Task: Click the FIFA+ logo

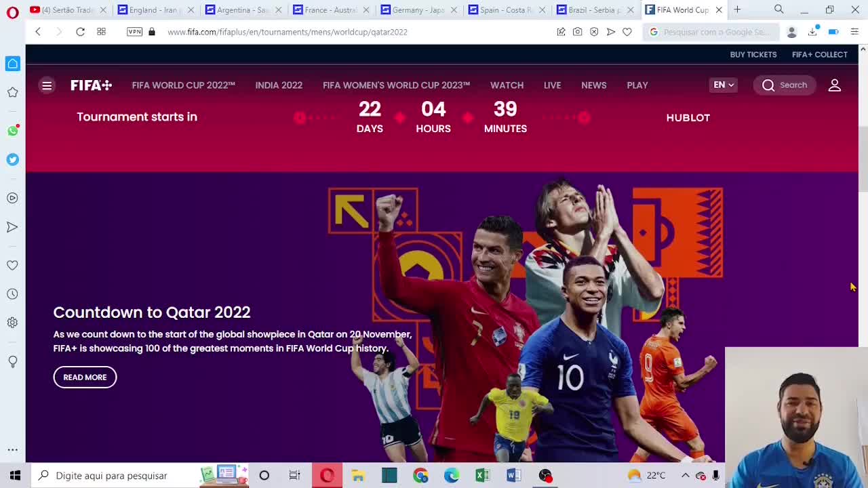Action: coord(91,85)
